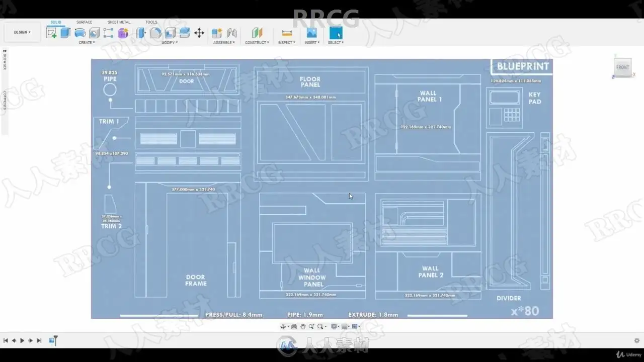The image size is (644, 362).
Task: Select the Measure tool icon
Action: coord(287,33)
